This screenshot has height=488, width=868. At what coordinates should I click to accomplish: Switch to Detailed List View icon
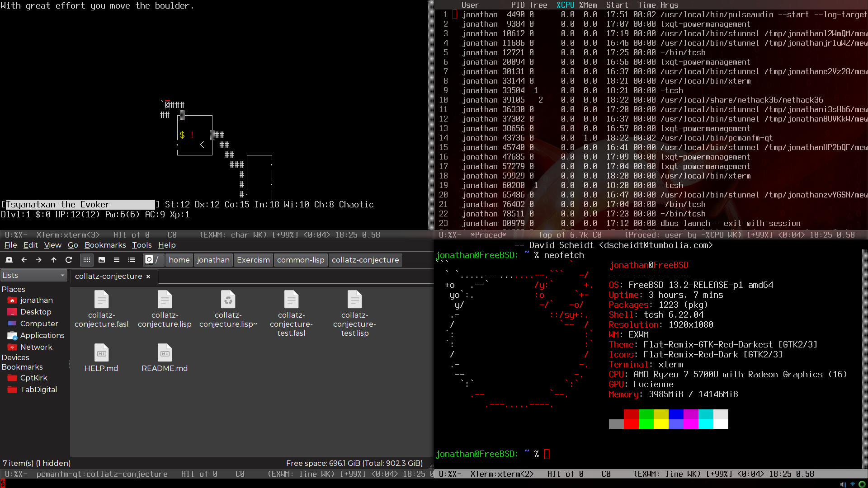click(x=132, y=260)
